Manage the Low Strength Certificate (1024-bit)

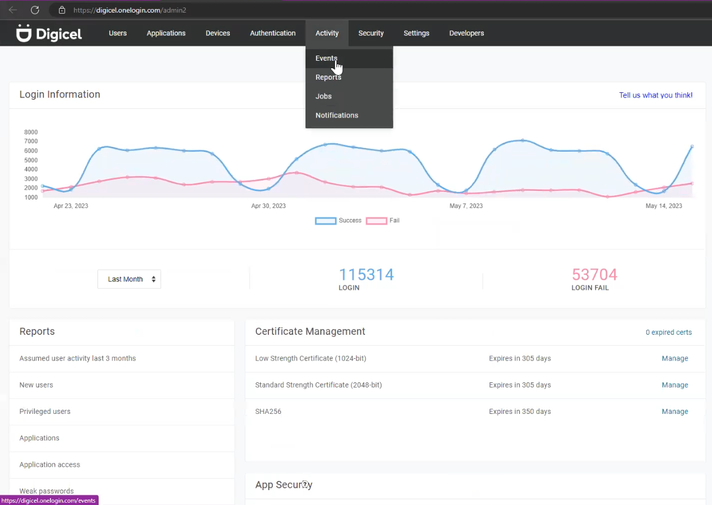tap(674, 358)
